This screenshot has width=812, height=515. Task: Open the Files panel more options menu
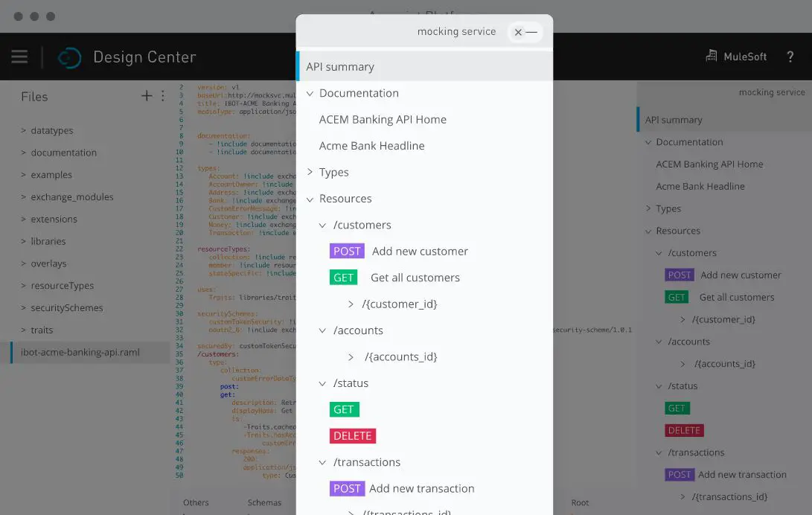(x=162, y=96)
